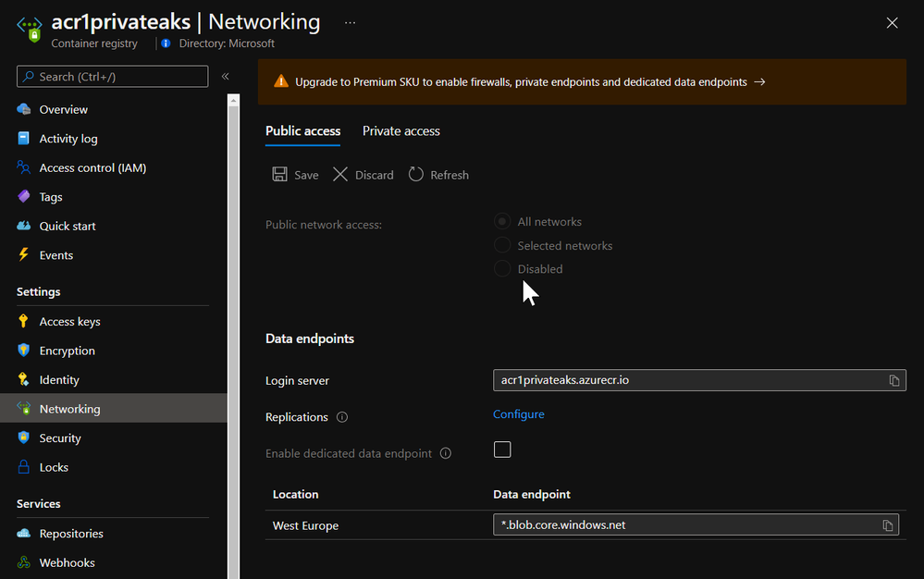Click the Activity log icon
The image size is (924, 579).
23,139
